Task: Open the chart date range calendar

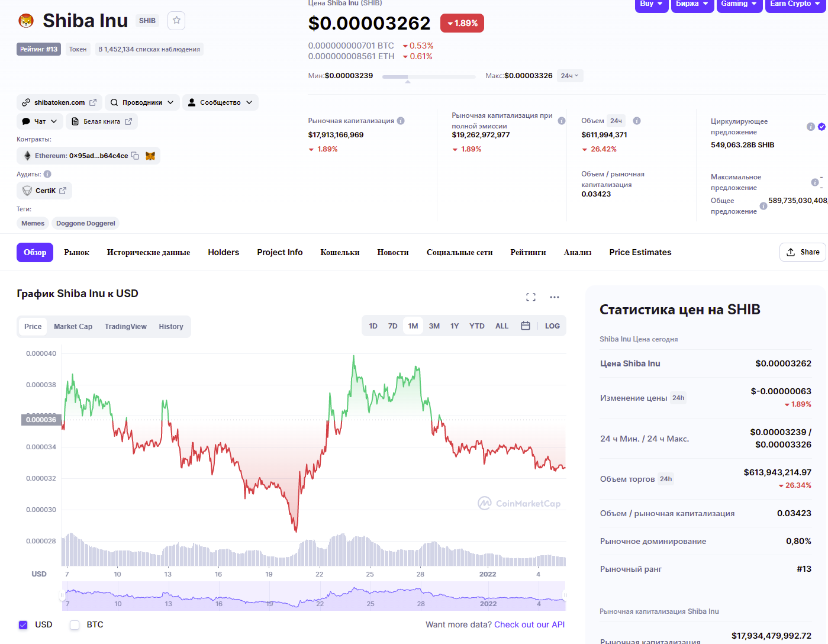Action: [x=526, y=326]
